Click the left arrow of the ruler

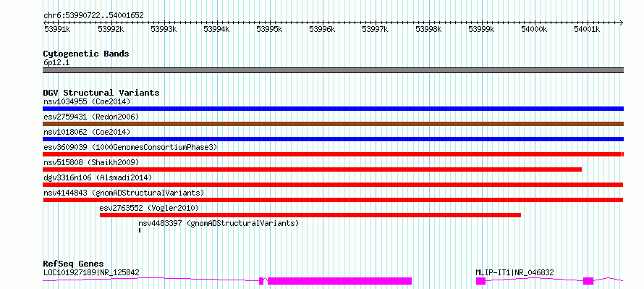coord(45,23)
